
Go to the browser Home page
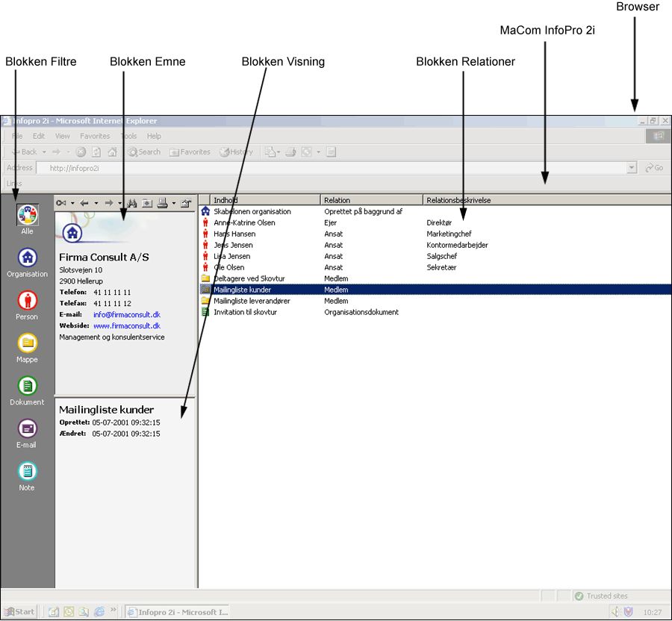tap(112, 152)
